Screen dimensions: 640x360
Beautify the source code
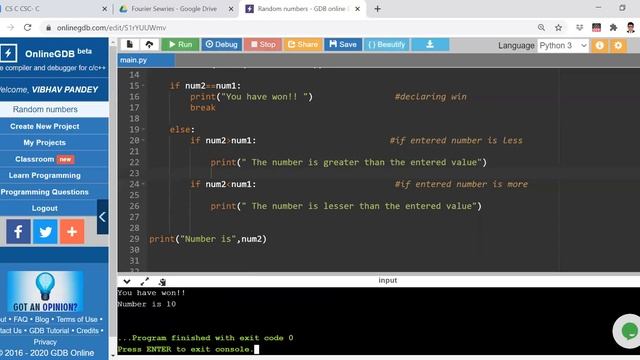pyautogui.click(x=386, y=44)
